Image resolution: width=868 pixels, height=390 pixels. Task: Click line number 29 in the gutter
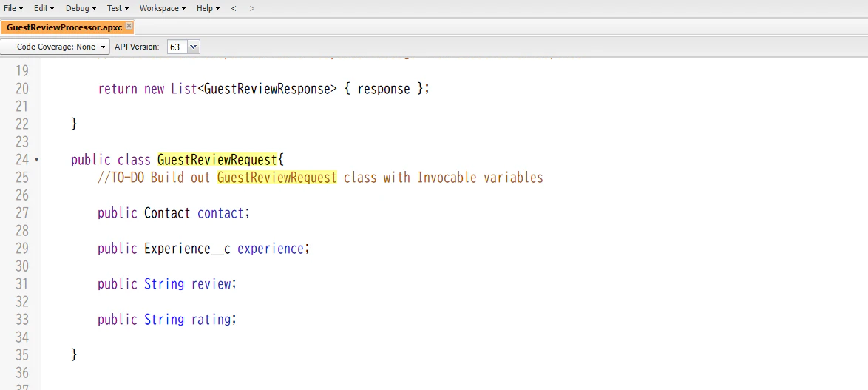(21, 248)
